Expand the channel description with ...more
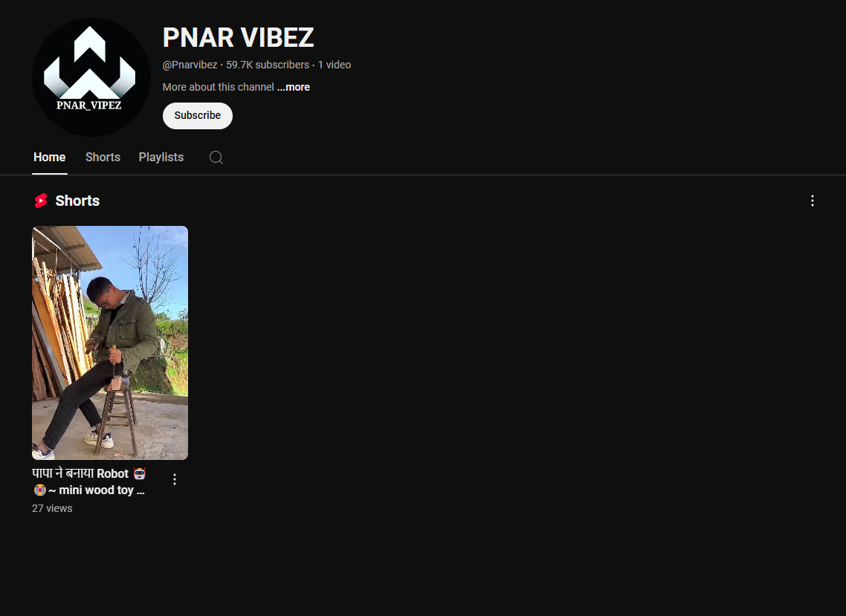Viewport: 846px width, 616px height. pos(294,88)
